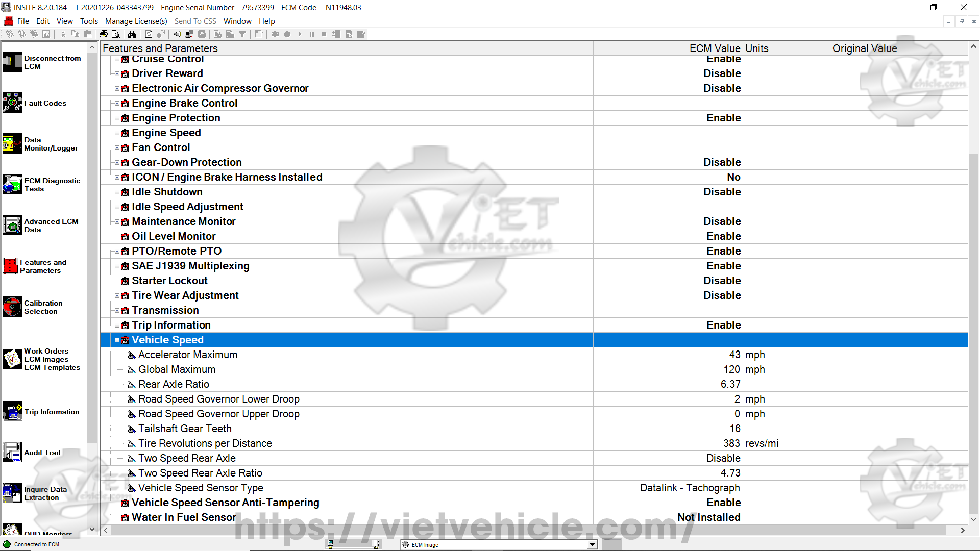The height and width of the screenshot is (551, 980).
Task: Open the Tools menu
Action: point(89,21)
